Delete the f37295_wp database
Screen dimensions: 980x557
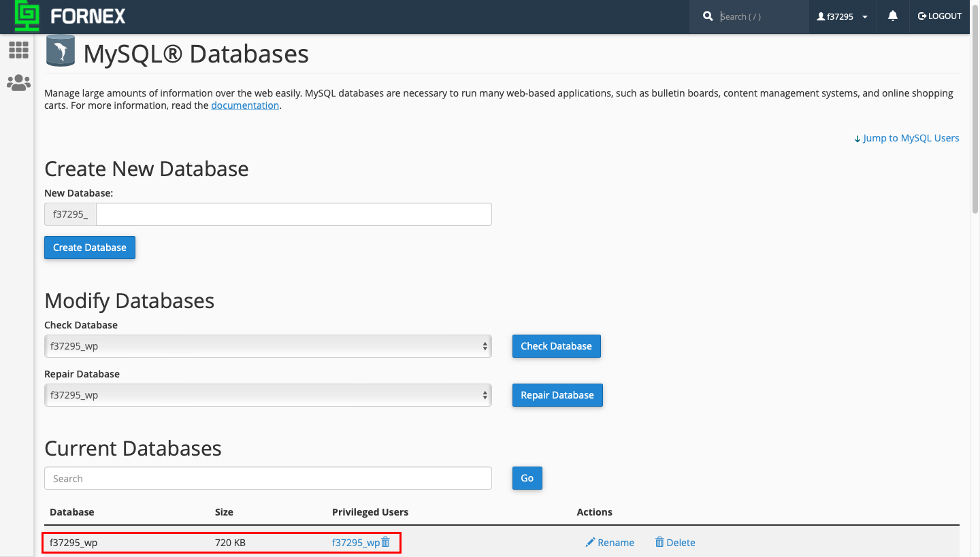coord(675,543)
